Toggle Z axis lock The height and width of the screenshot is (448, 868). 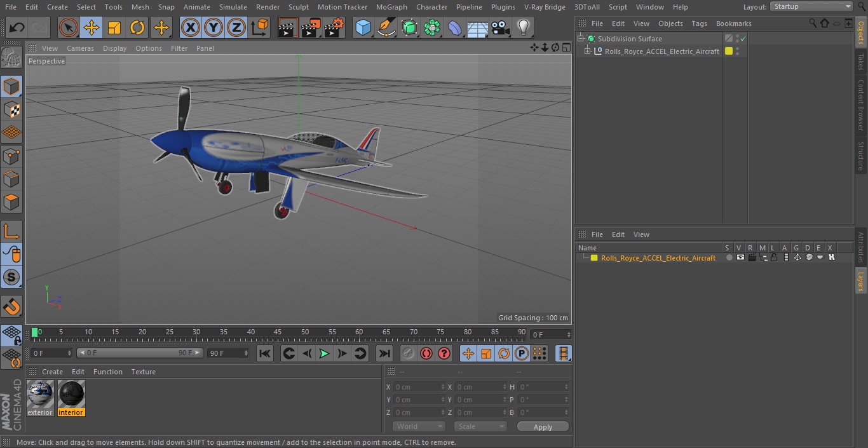pos(236,27)
